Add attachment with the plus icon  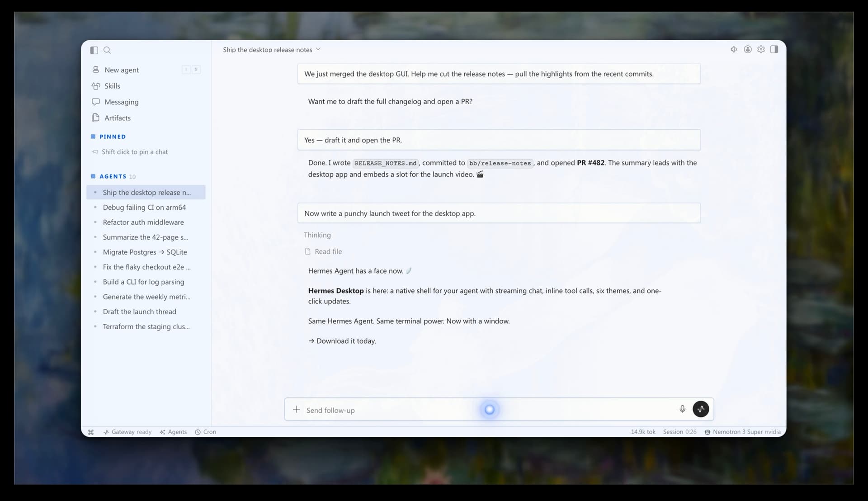[296, 409]
